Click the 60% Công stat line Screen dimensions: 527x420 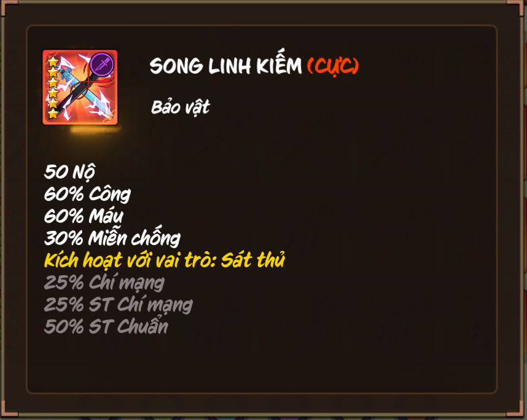(x=87, y=194)
